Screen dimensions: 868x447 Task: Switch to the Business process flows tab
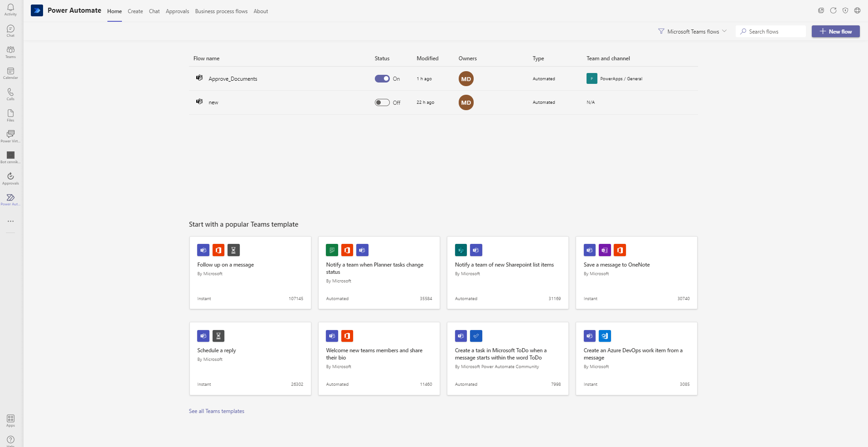tap(221, 11)
